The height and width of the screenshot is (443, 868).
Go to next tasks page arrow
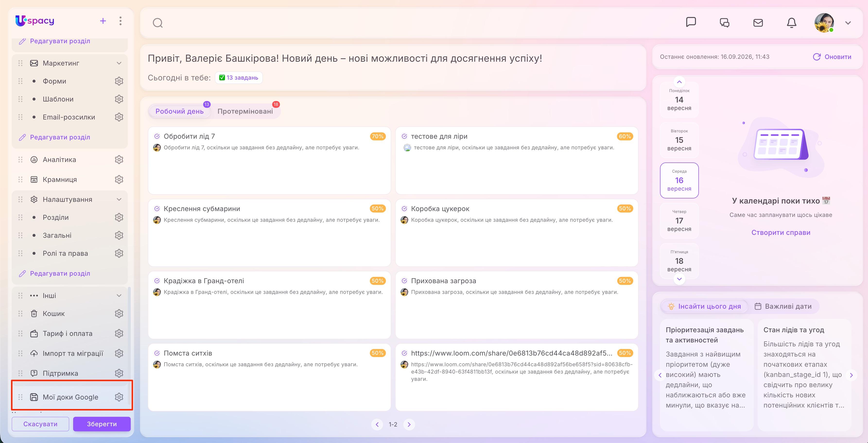click(x=409, y=425)
